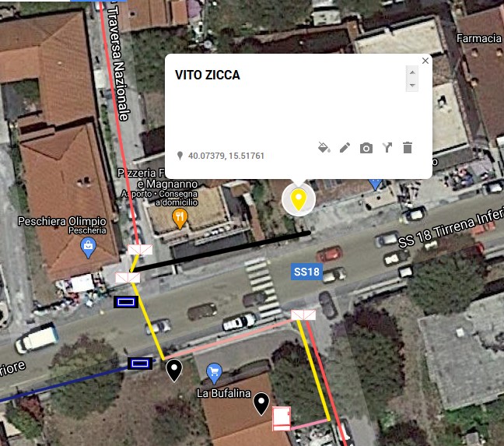The width and height of the screenshot is (504, 446).
Task: Open the Pizzeria orange restaurant marker
Action: (180, 219)
